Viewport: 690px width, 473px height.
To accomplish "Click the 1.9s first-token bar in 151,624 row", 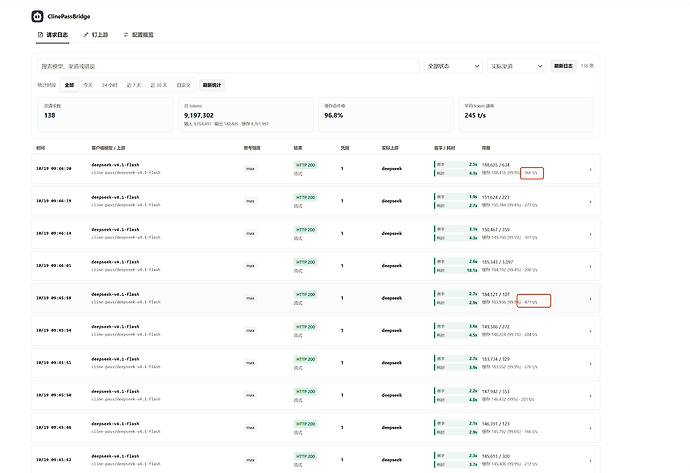I will 456,197.
